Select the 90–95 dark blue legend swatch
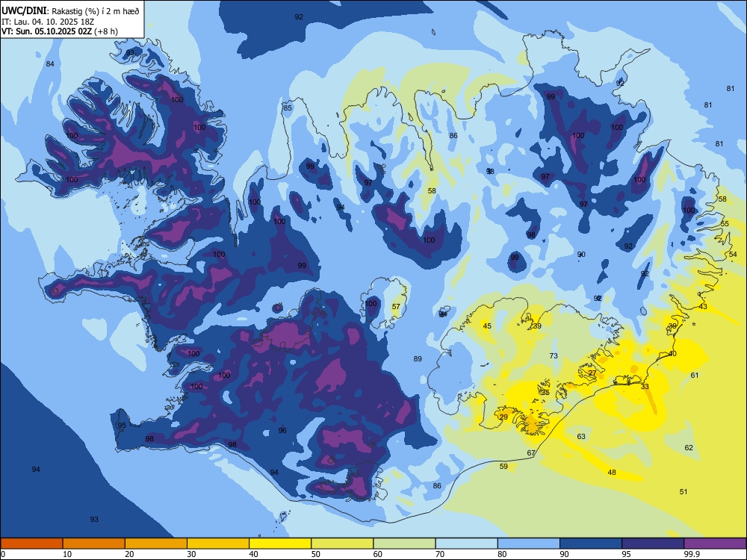 pos(591,544)
